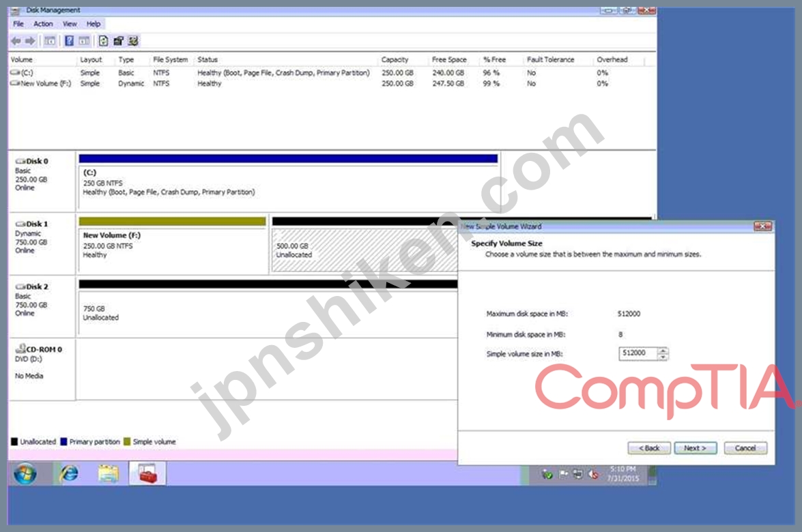
Task: Launch Internet Explorer from the taskbar
Action: (69, 474)
